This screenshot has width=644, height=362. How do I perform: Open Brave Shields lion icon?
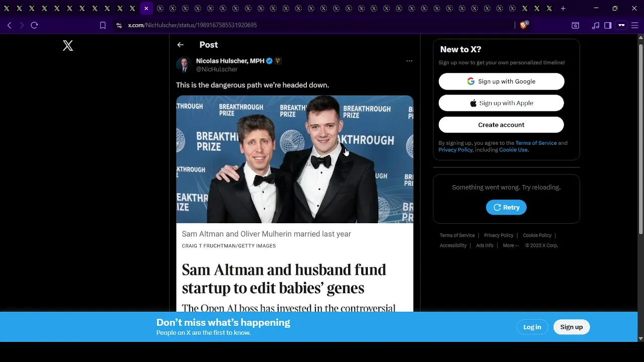click(523, 25)
